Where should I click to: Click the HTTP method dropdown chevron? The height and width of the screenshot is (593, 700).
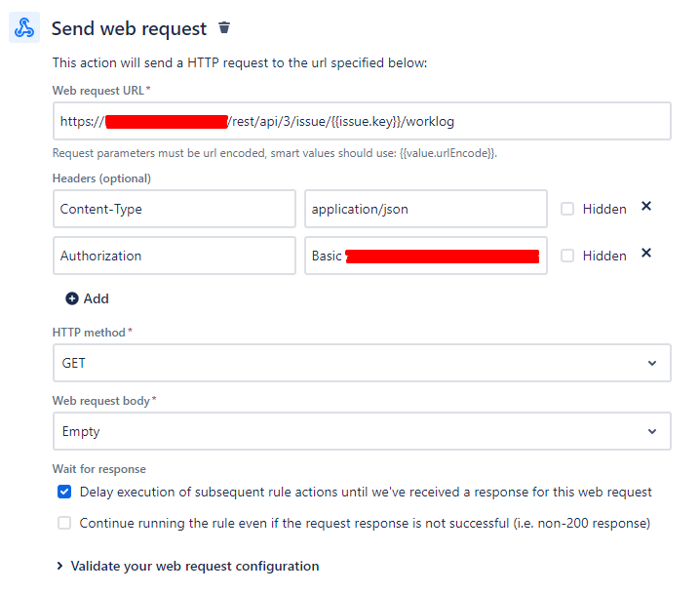click(x=652, y=363)
